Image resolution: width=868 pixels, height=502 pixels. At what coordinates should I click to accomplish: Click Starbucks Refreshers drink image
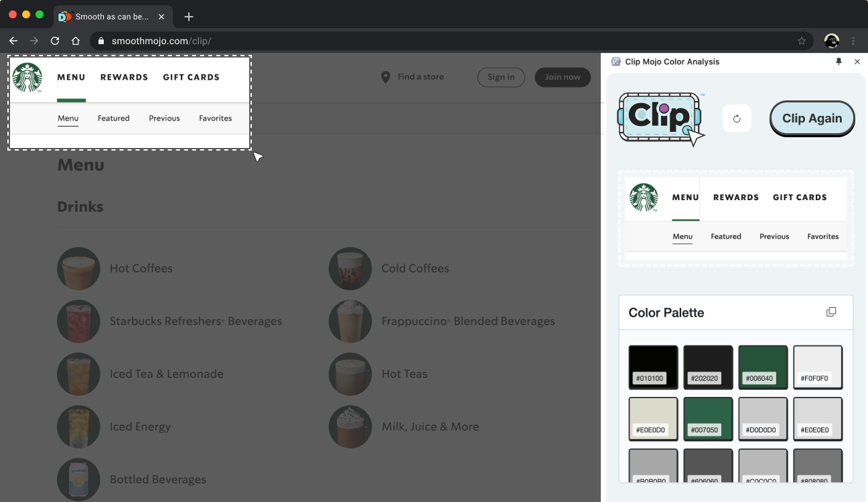coord(78,321)
